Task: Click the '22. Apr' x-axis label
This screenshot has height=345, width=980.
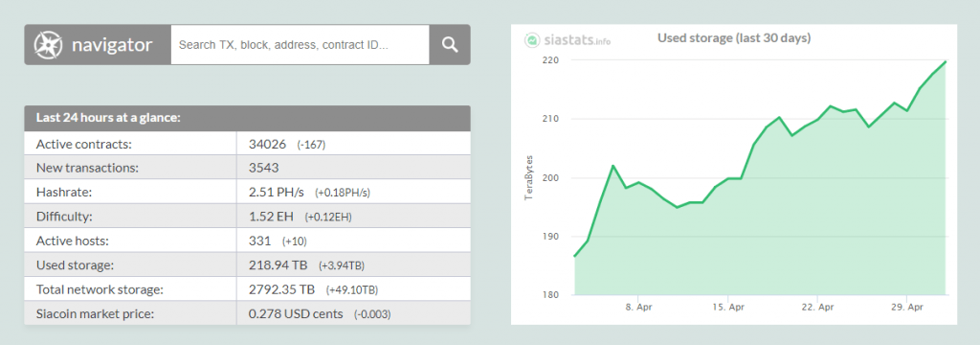Action: [x=818, y=308]
